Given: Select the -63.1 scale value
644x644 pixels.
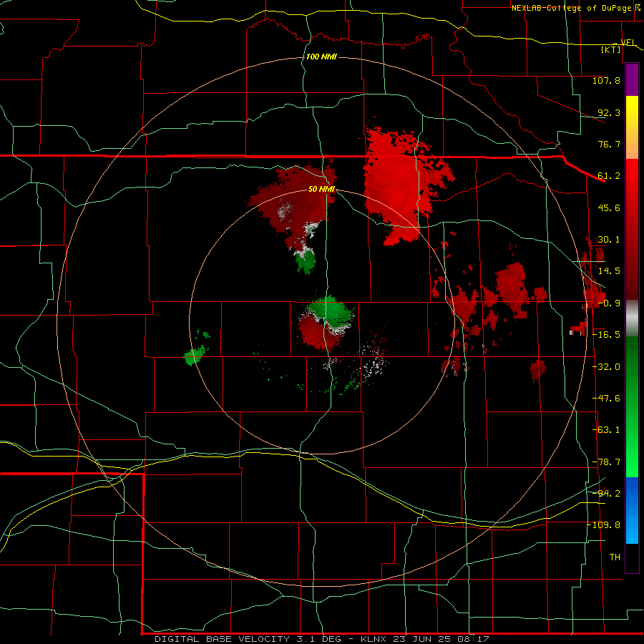Looking at the screenshot, I should (606, 430).
